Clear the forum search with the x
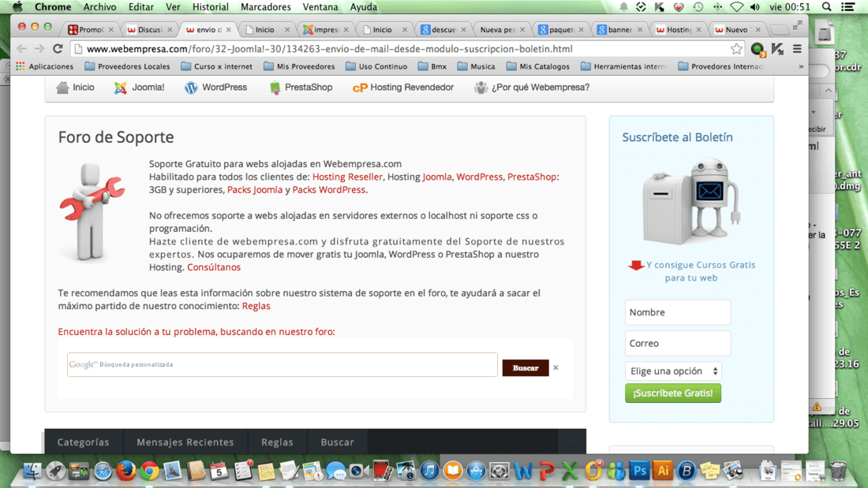This screenshot has height=488, width=868. point(556,367)
